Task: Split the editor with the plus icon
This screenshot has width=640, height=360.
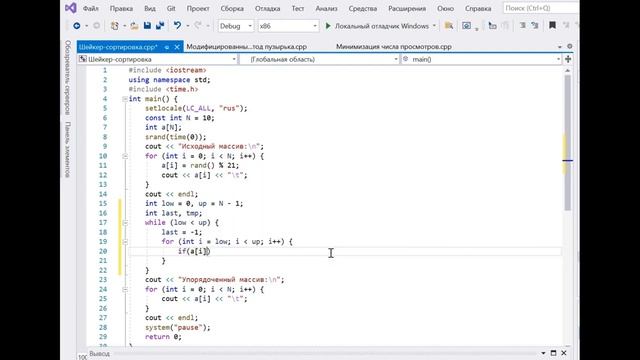Action: click(568, 59)
